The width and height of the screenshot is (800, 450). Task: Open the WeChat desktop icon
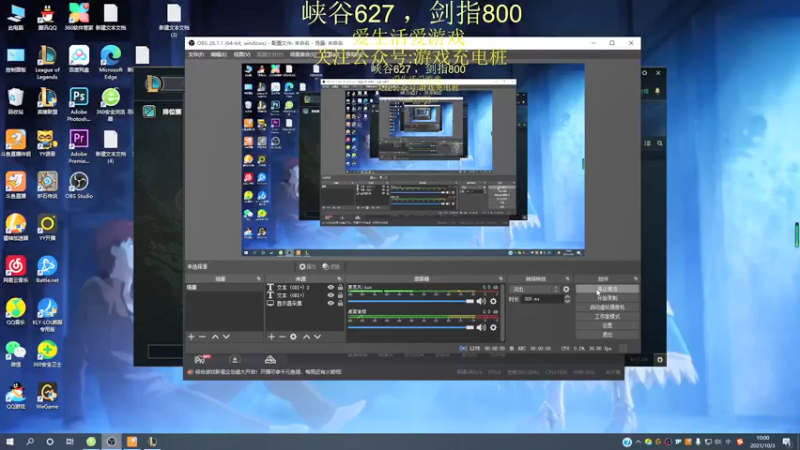15,354
